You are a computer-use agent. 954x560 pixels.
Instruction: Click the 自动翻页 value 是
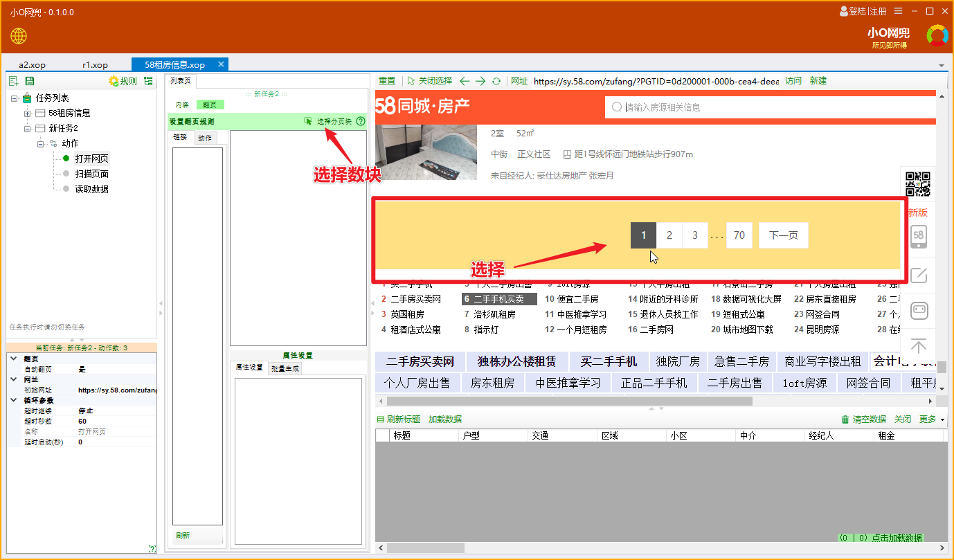[x=116, y=369]
